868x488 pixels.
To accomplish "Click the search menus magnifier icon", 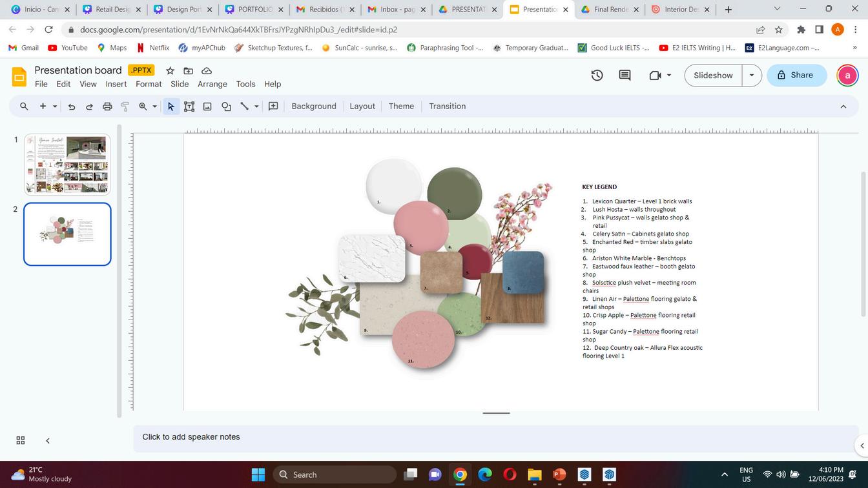I will click(24, 107).
